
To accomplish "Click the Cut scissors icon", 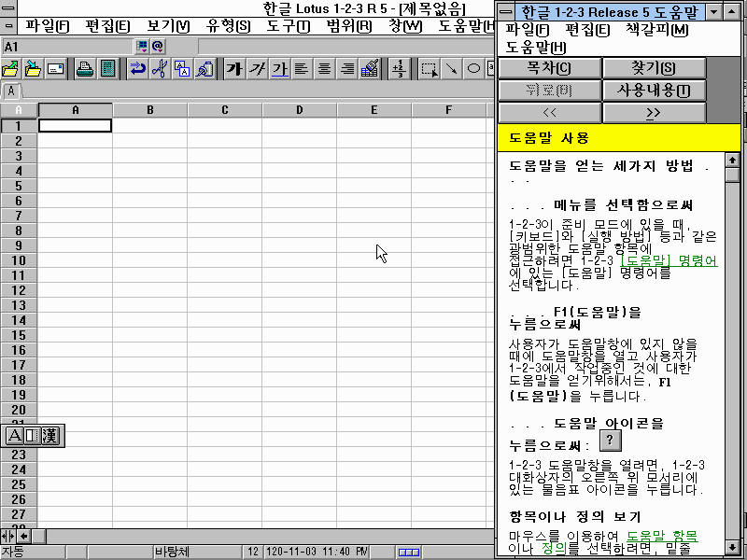I will click(160, 69).
